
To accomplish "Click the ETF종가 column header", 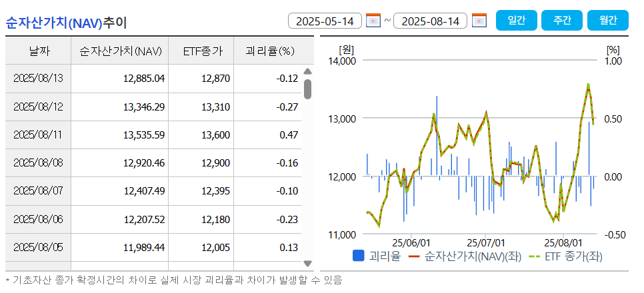I will point(201,51).
